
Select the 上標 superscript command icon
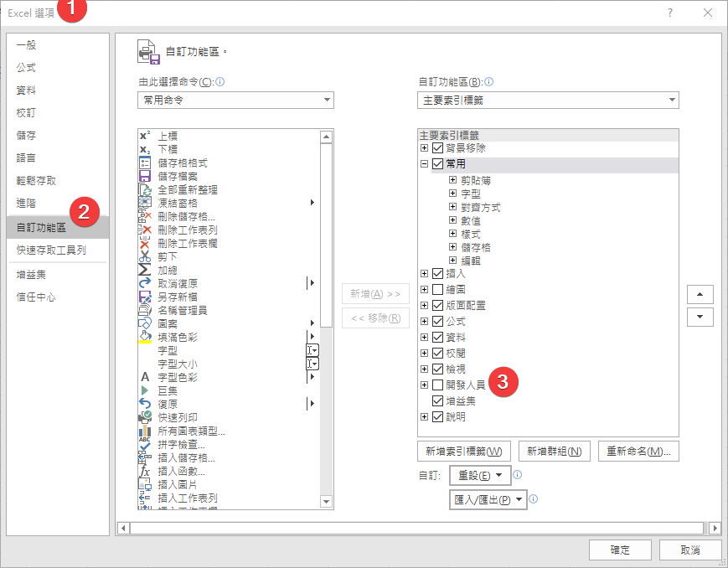145,136
